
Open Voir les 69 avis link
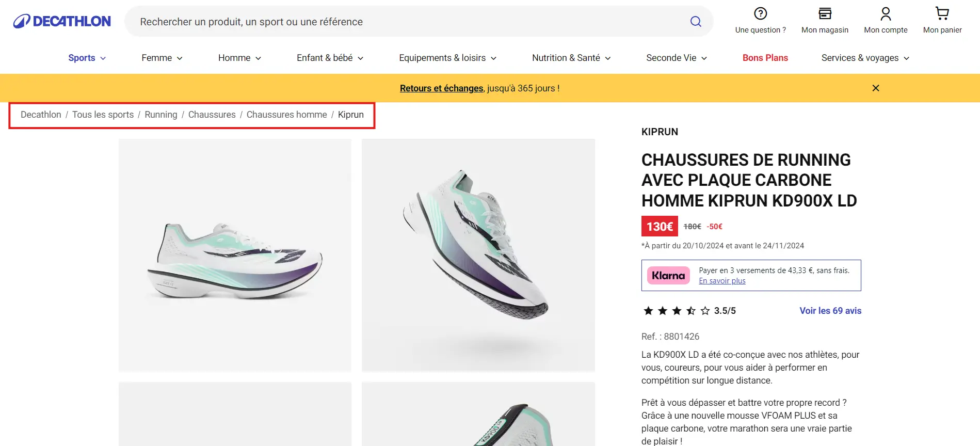coord(830,311)
